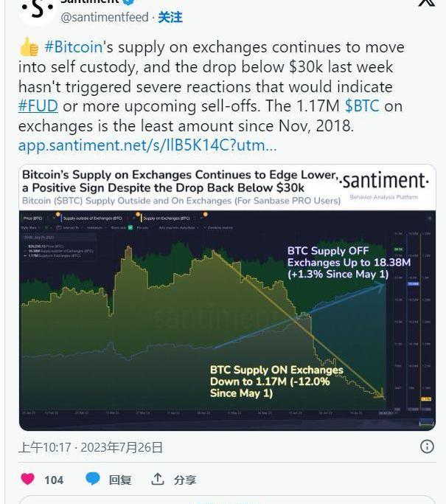This screenshot has height=504, width=446.
Task: Open the Indicators dropdown in chart toolbar
Action: tap(96, 227)
